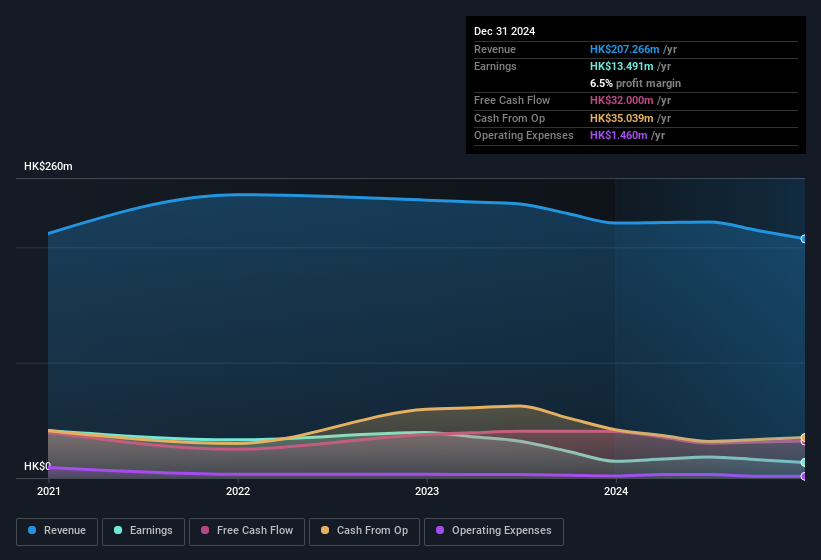Click the 2022 x-axis label

238,491
